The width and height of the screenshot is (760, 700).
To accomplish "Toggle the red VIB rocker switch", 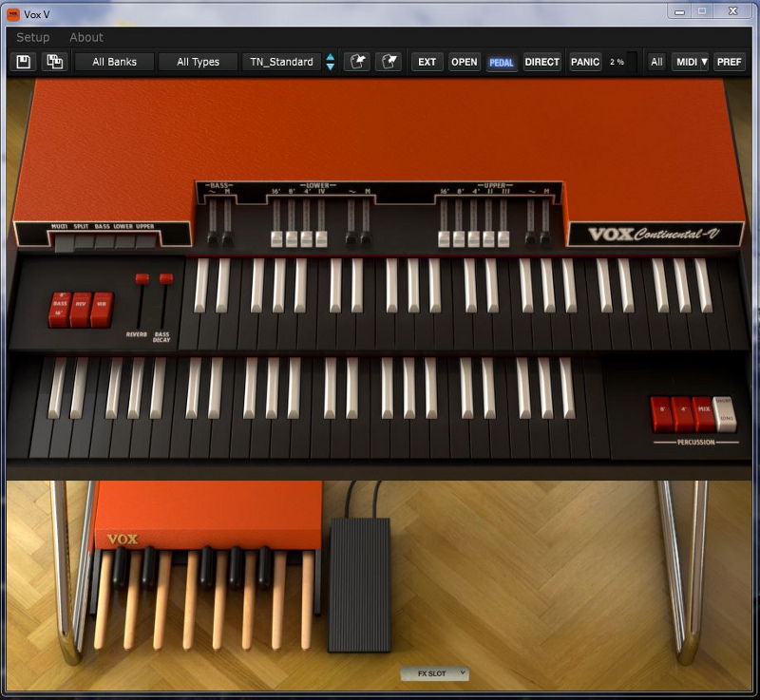I will (102, 309).
